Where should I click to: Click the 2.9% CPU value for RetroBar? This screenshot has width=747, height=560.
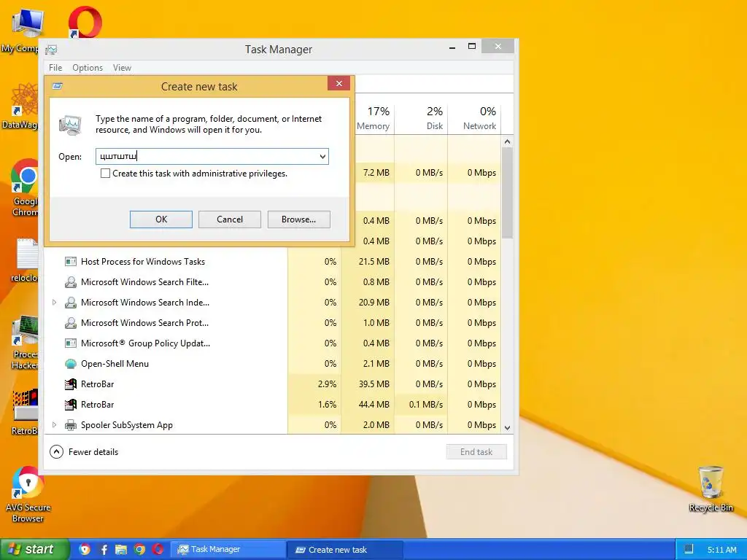327,384
